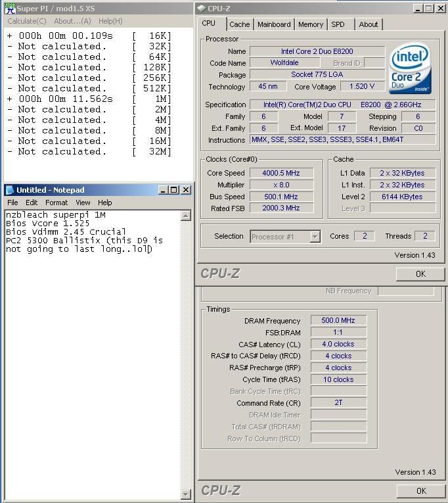Click the Cycle Time (tRAS) value 10 clocks
The height and width of the screenshot is (503, 448).
click(x=338, y=379)
